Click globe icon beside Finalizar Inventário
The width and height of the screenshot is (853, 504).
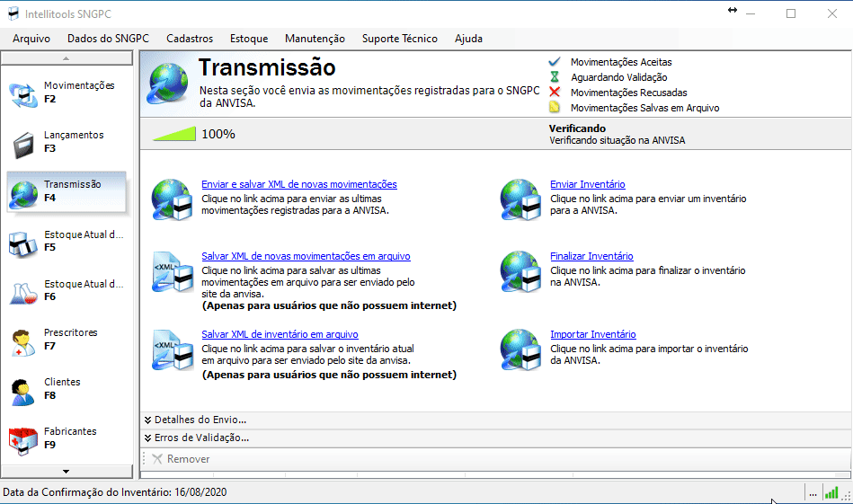pyautogui.click(x=520, y=271)
